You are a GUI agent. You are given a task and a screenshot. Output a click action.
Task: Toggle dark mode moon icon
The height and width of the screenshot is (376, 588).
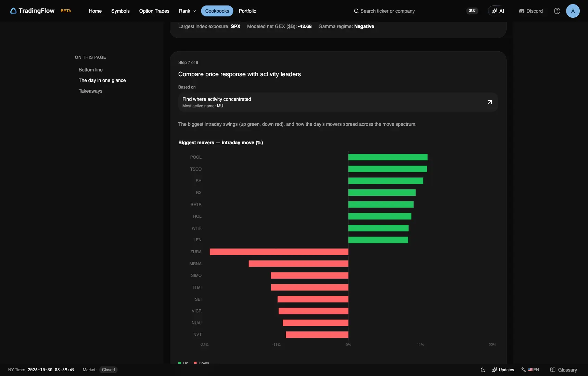click(483, 370)
